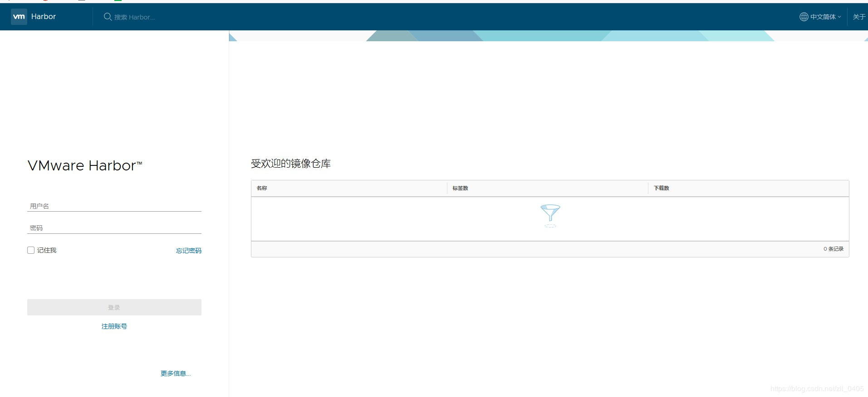Viewport: 868px width, 397px height.
Task: Click the 记住我 label text
Action: 47,250
